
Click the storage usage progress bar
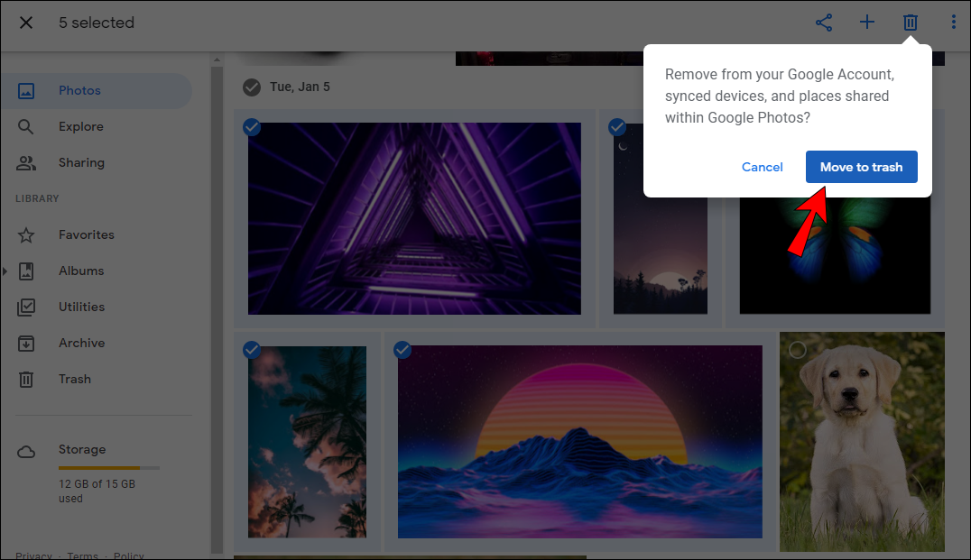click(109, 468)
